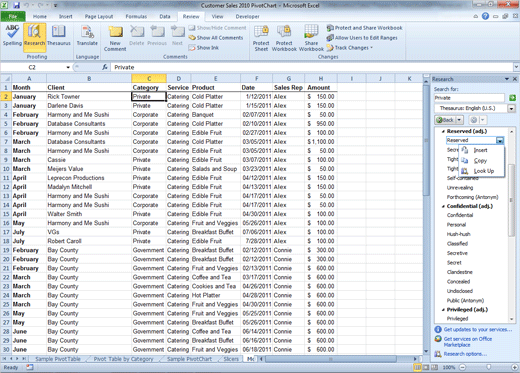The image size is (520, 373).
Task: Collapse the Confidential (adj.) group
Action: pos(443,207)
